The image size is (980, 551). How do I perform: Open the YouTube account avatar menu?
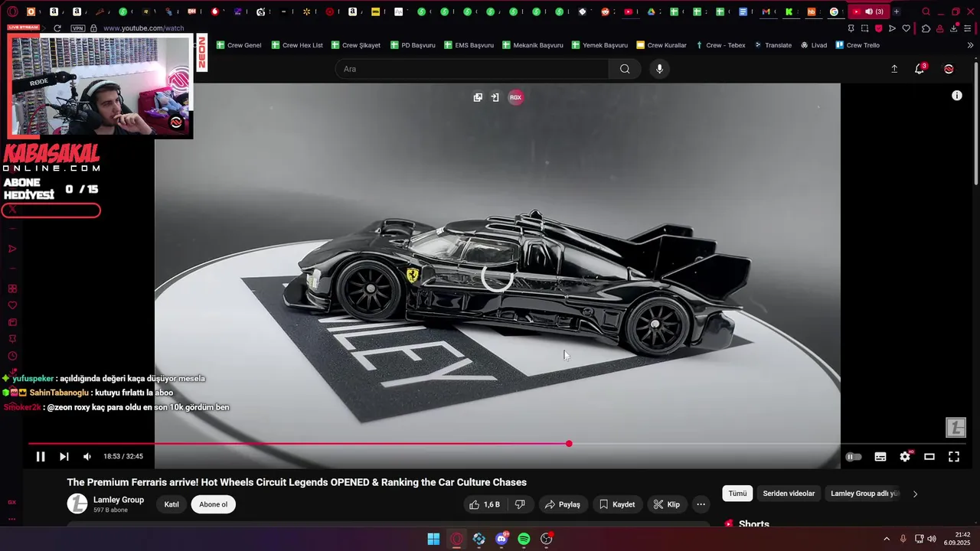click(949, 69)
